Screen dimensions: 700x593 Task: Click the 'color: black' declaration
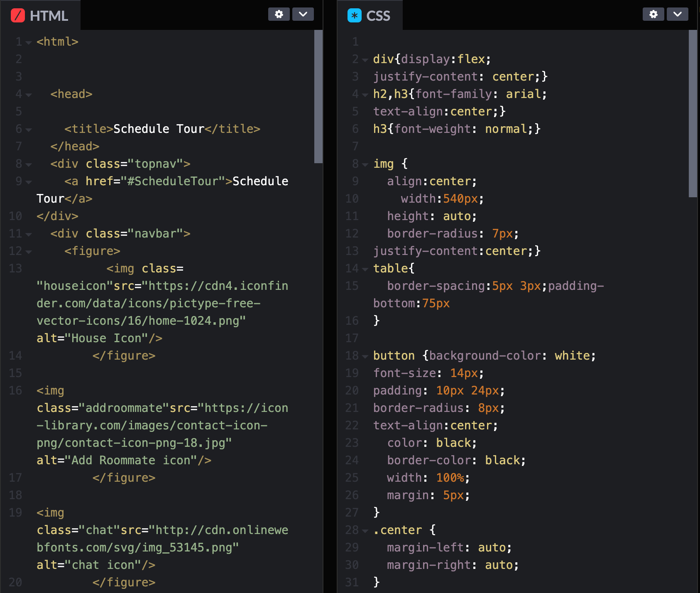click(x=429, y=443)
